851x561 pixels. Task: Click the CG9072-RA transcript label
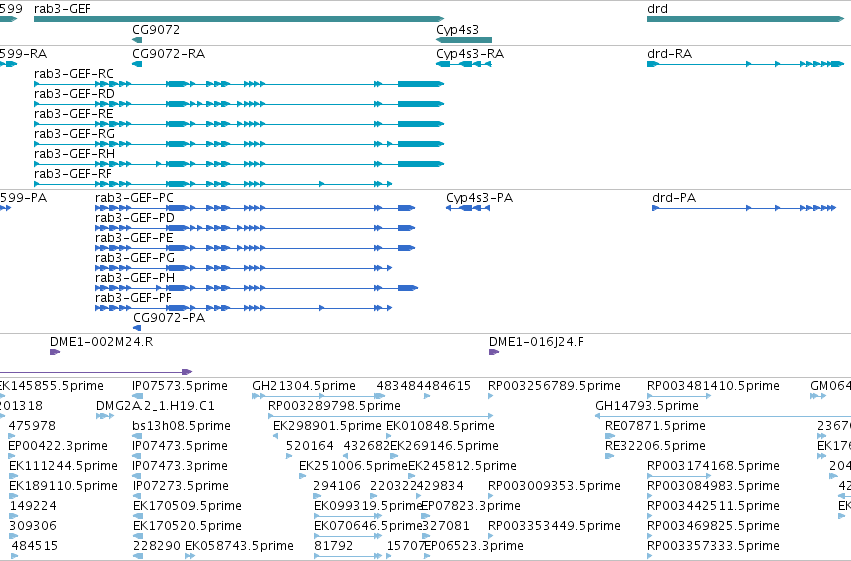pos(168,54)
